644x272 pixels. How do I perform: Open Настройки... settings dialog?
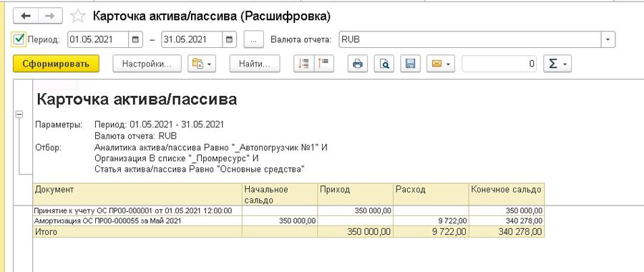coord(147,64)
